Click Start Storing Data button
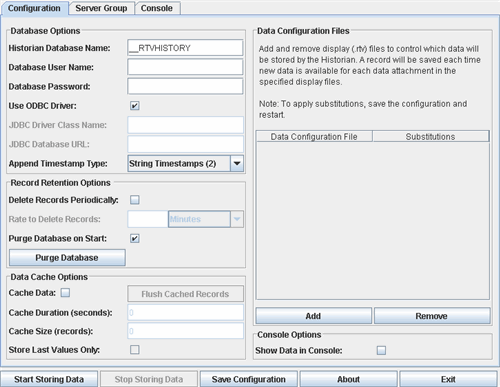The width and height of the screenshot is (500, 387). (x=49, y=379)
